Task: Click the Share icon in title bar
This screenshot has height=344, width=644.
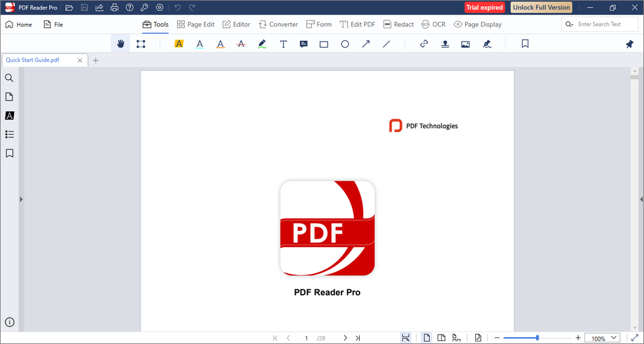Action: [x=99, y=8]
